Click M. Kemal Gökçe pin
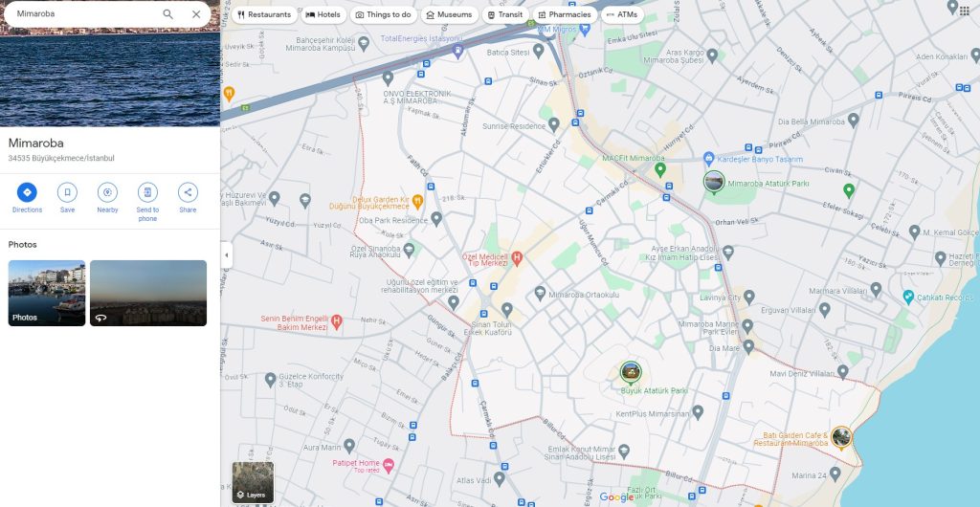This screenshot has height=507, width=980. click(x=914, y=232)
